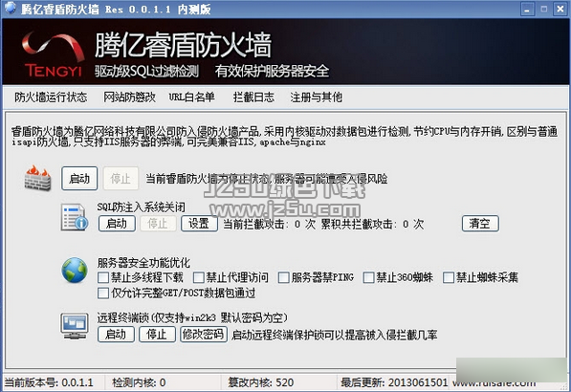Viewport: 571px width, 392px height.
Task: Click 最后更新: 2013061501 status entry
Action: (394, 382)
